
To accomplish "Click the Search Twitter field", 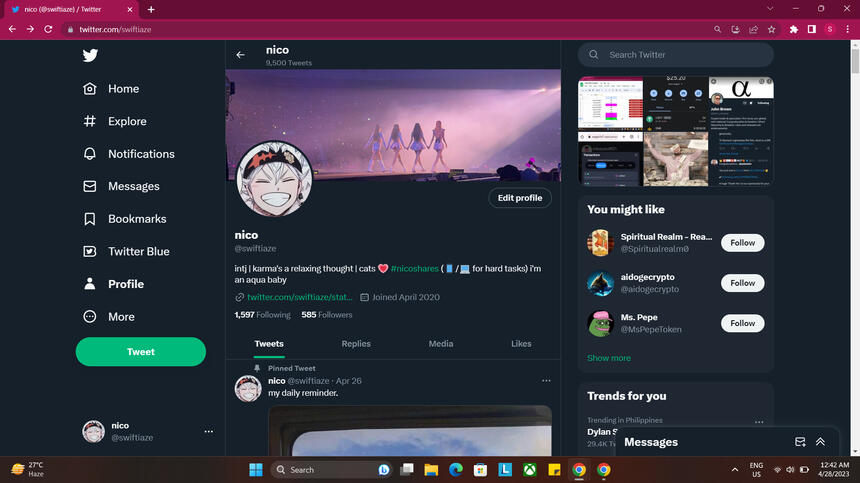I will click(676, 55).
